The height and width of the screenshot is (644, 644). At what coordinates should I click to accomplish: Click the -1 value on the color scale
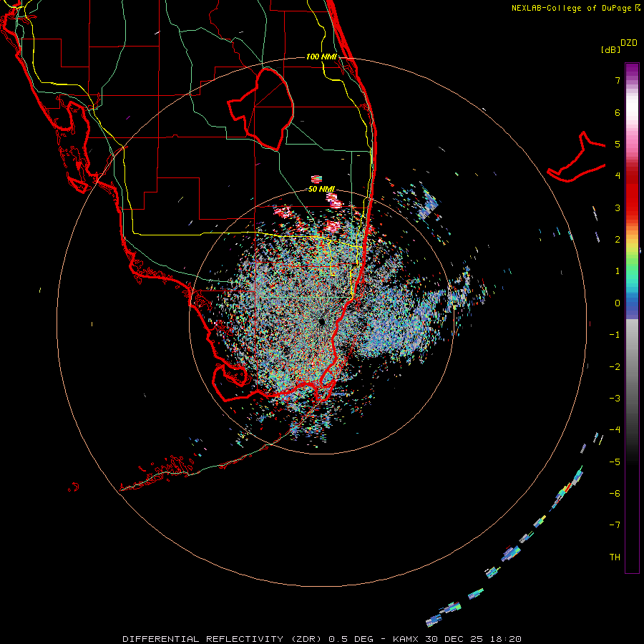pyautogui.click(x=615, y=335)
